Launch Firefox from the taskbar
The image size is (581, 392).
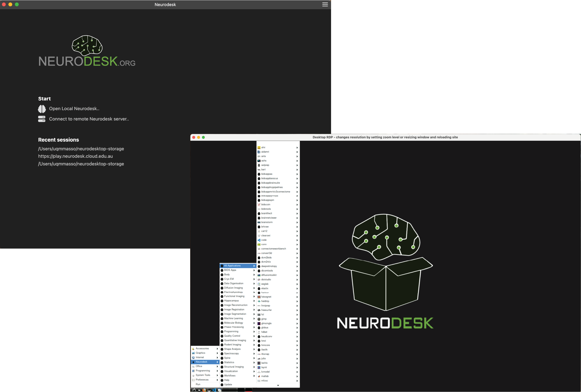(x=204, y=390)
